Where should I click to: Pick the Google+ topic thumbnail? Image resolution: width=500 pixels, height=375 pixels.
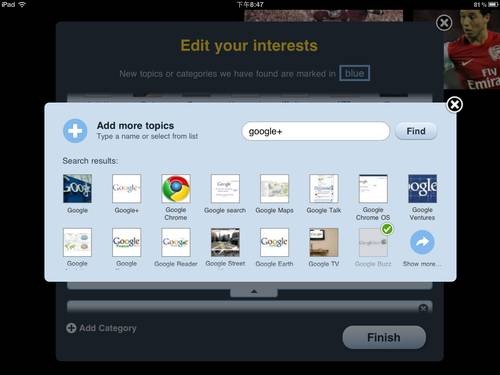tap(127, 189)
